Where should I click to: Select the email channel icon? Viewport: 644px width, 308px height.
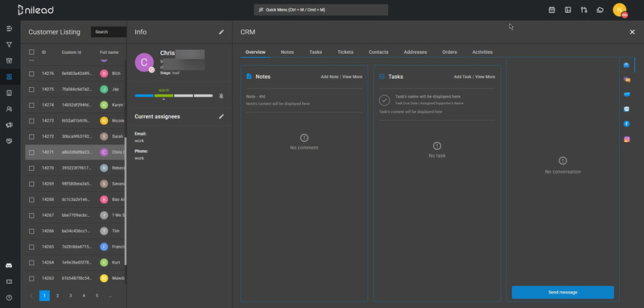pyautogui.click(x=626, y=65)
